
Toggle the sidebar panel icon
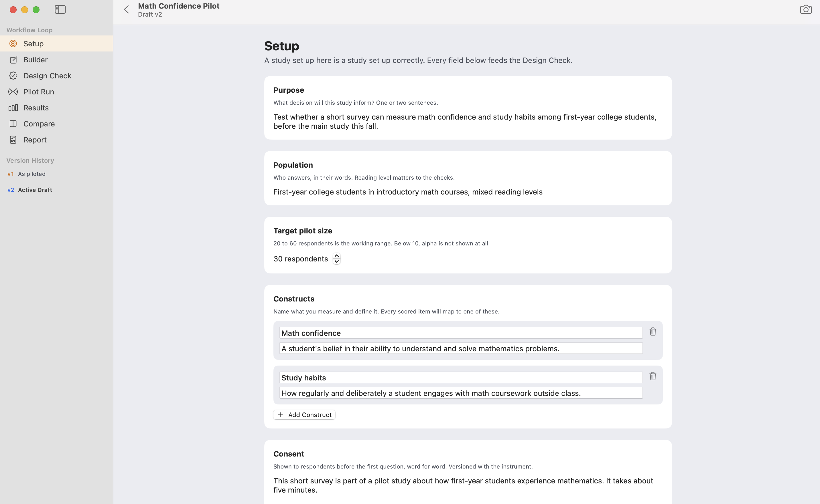(60, 10)
